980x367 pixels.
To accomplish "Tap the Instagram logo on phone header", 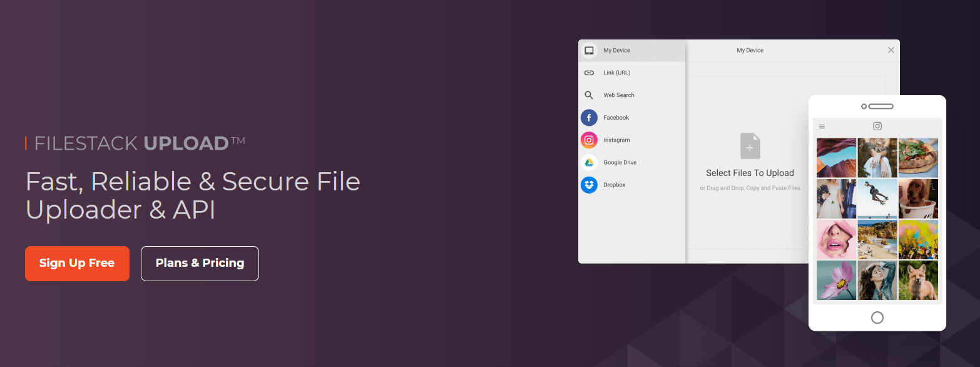I will [x=877, y=126].
